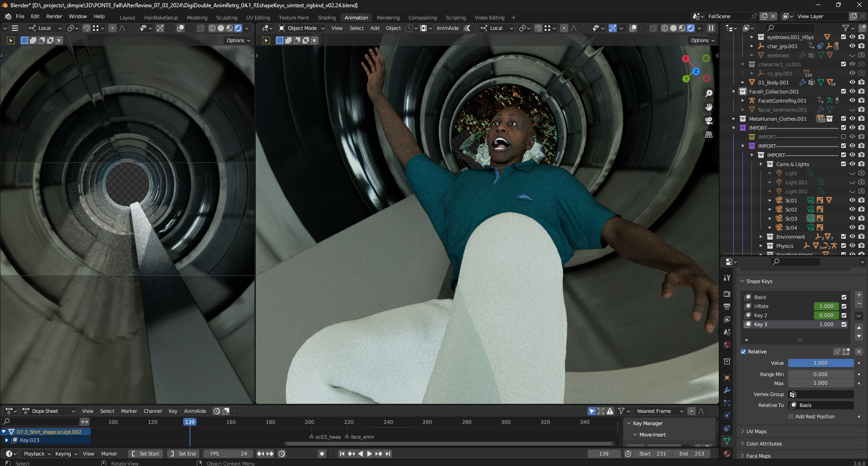Add a new shape key with plus
The height and width of the screenshot is (466, 868).
tap(859, 295)
